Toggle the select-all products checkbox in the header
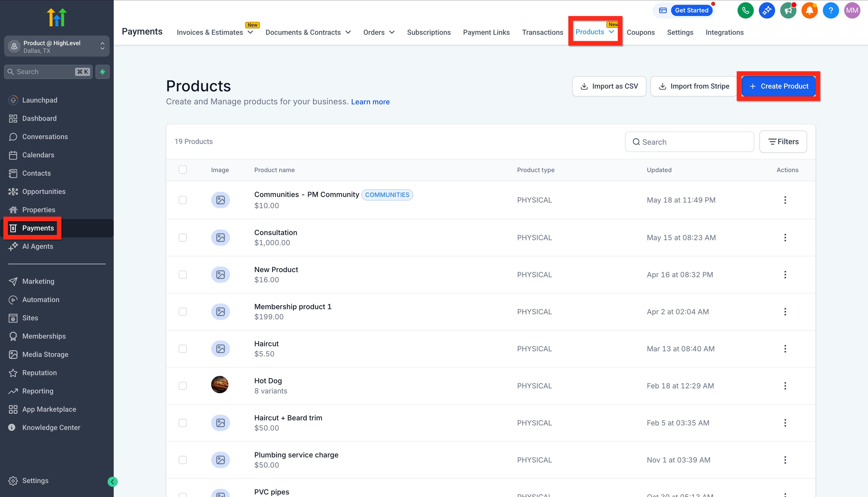868x497 pixels. pos(182,170)
